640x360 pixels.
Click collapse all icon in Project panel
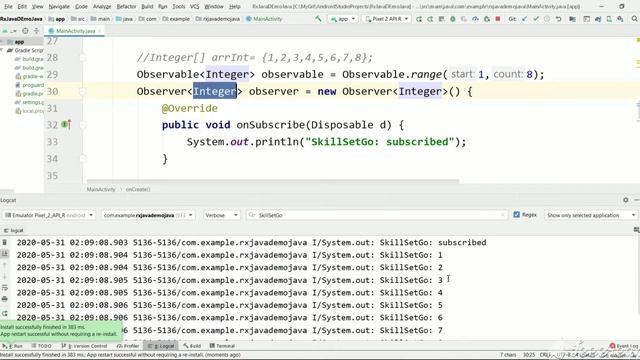36,31
